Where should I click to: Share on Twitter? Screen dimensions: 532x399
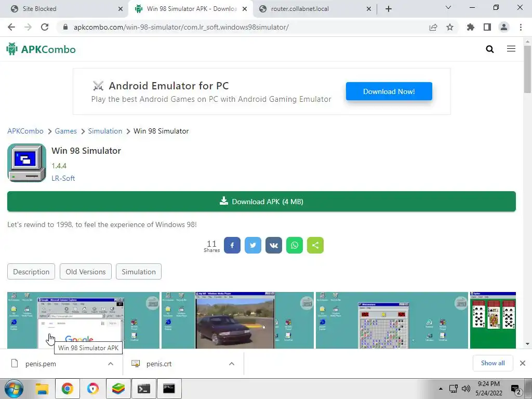pos(253,245)
